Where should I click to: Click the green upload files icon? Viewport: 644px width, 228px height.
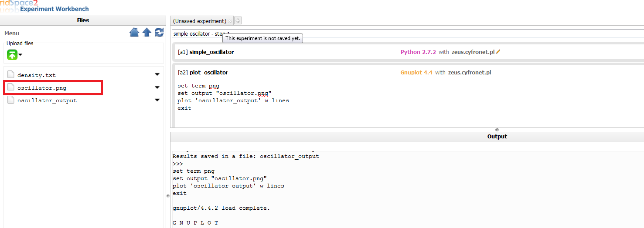[12, 55]
